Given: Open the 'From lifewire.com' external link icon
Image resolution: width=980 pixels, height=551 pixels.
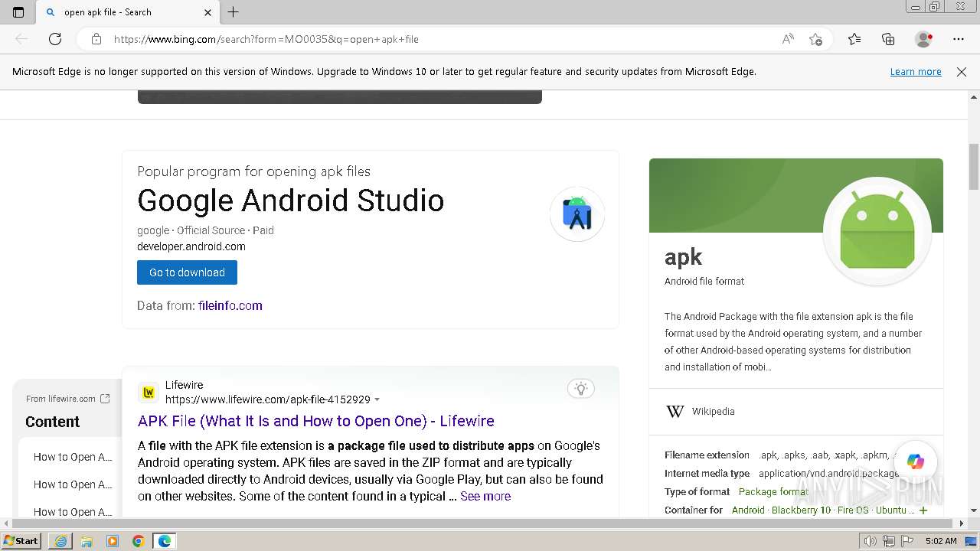Looking at the screenshot, I should click(x=105, y=399).
